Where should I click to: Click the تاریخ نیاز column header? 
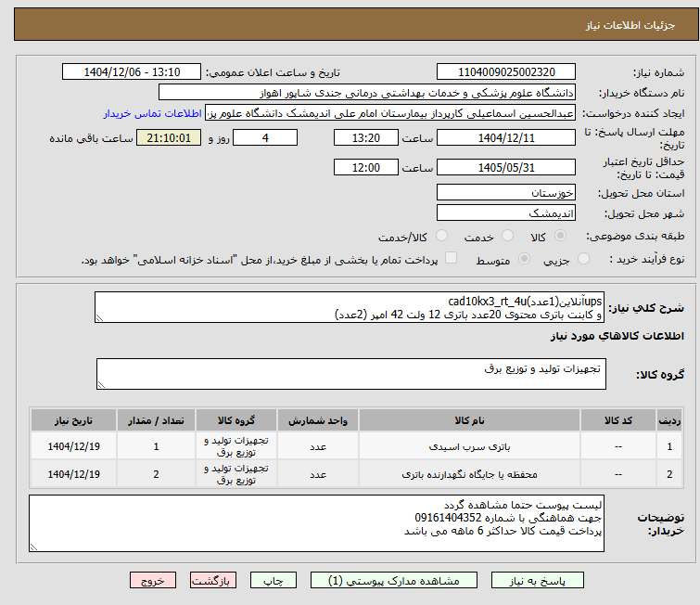[73, 420]
